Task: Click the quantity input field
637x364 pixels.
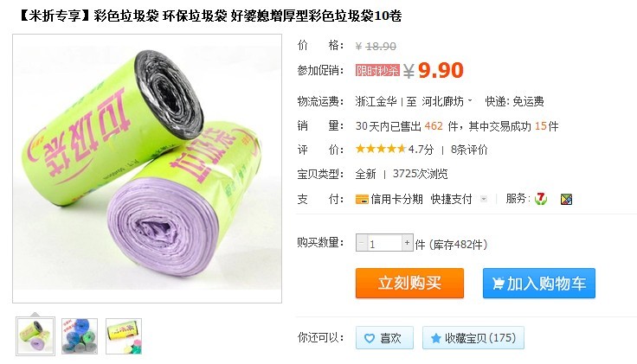Action: pyautogui.click(x=384, y=243)
